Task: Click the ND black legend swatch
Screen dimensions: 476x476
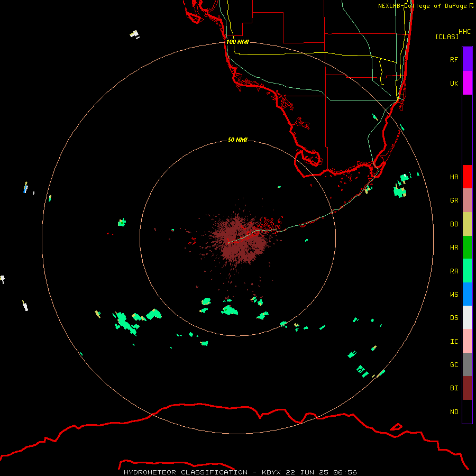Action: click(x=467, y=411)
